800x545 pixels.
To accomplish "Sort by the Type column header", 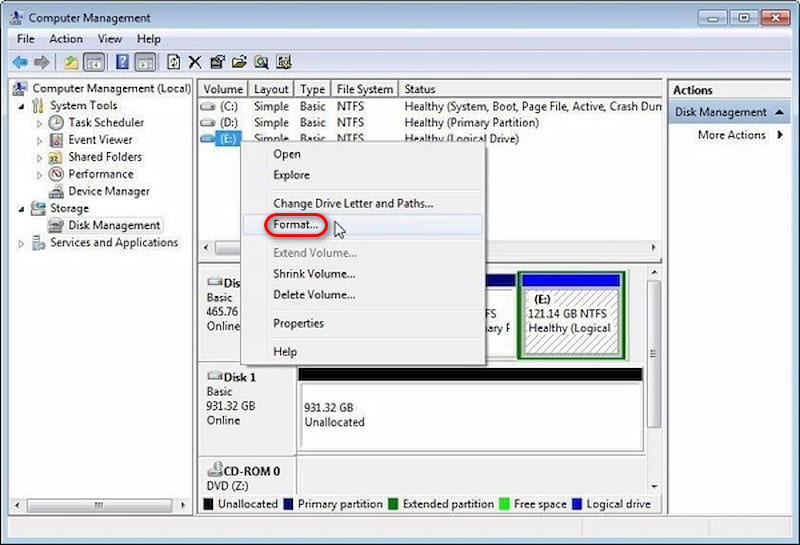I will 312,89.
